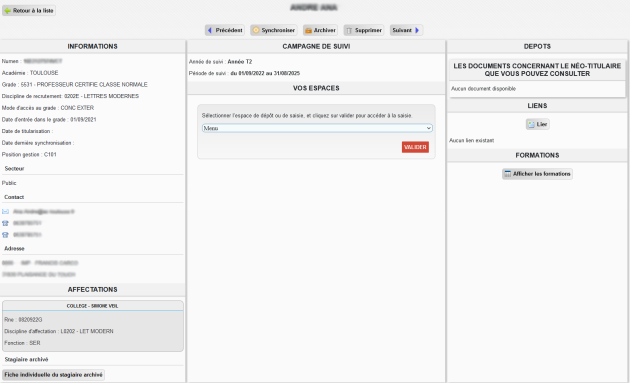Go to next record with Suivant

(406, 30)
